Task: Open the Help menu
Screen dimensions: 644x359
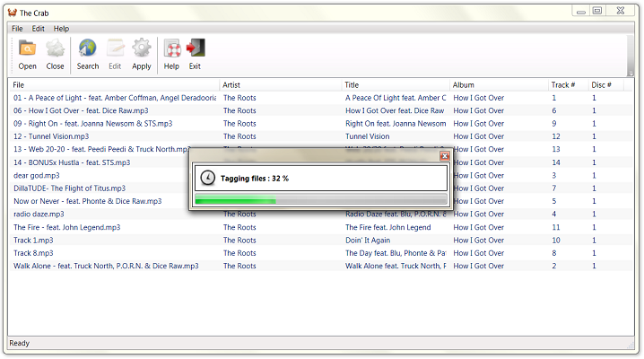Action: click(61, 29)
